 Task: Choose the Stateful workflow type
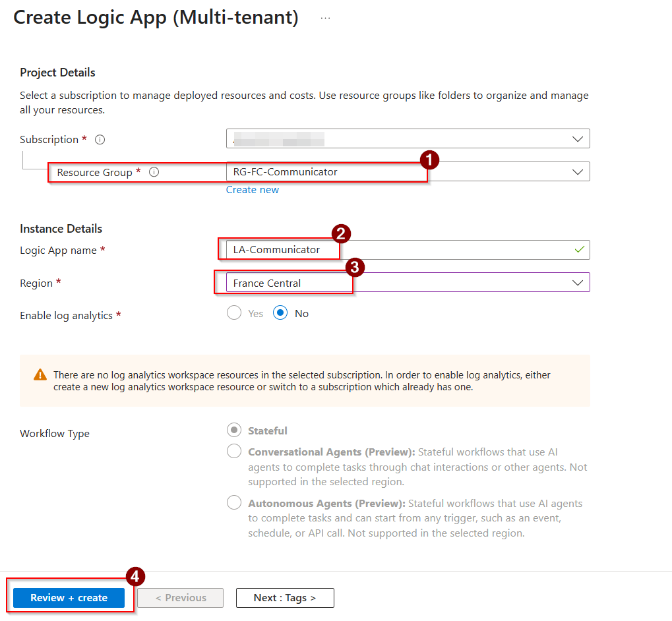pos(234,430)
